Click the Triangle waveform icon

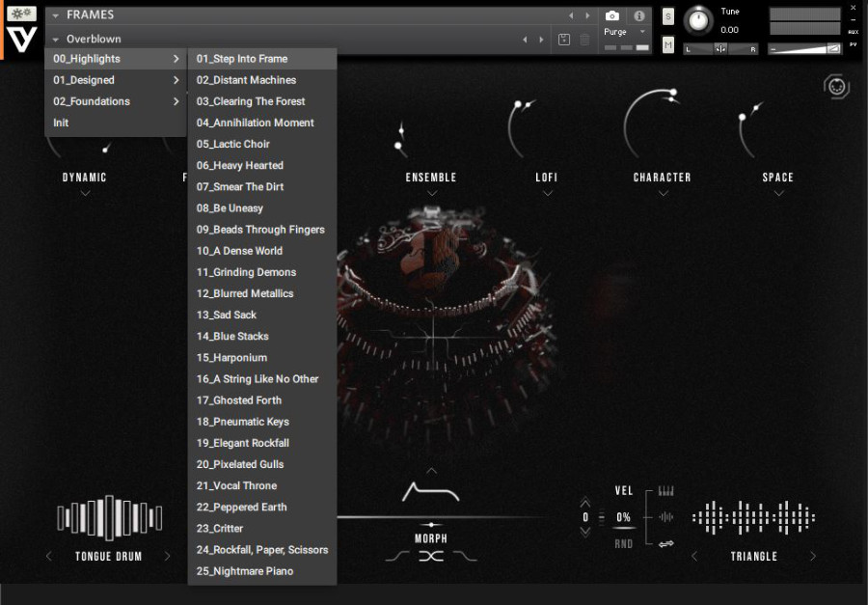[x=753, y=518]
